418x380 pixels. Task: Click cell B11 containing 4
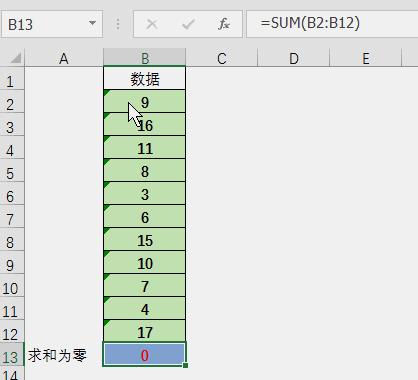coord(145,309)
